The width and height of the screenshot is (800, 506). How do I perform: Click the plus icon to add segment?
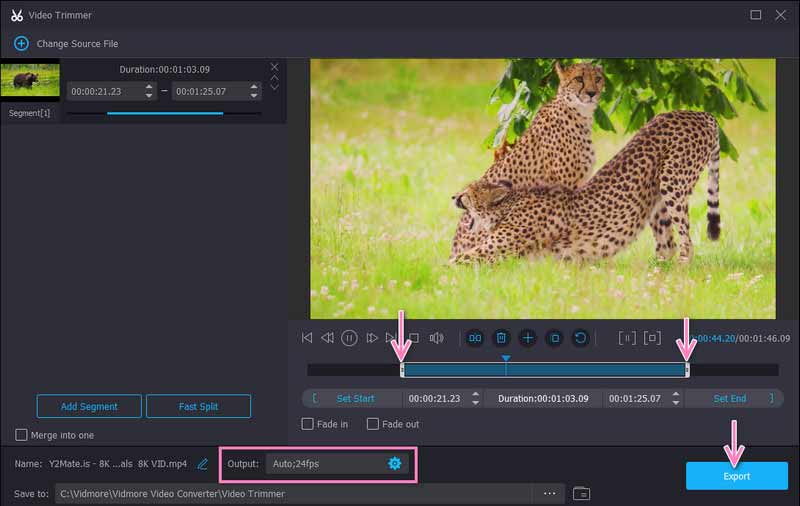click(x=527, y=338)
